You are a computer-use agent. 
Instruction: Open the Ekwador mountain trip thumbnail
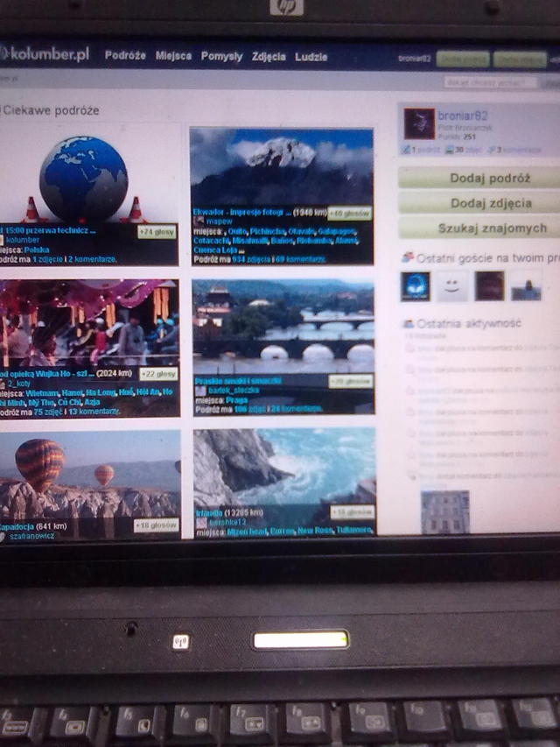[281, 166]
